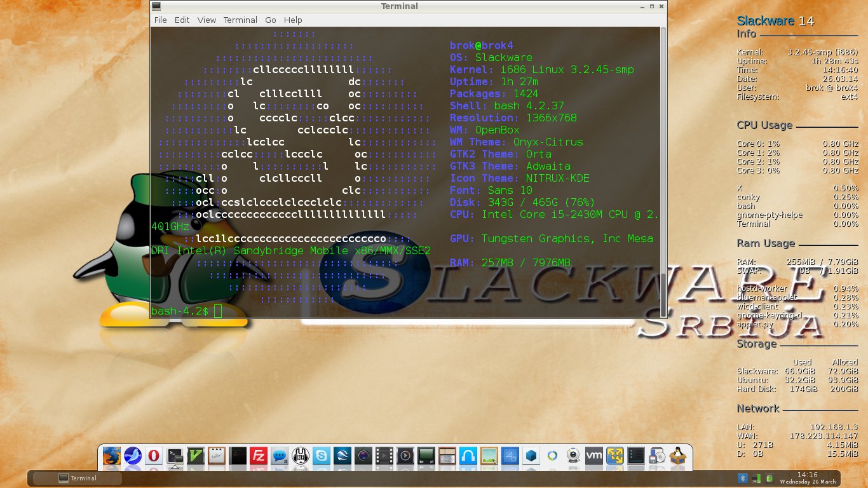The height and width of the screenshot is (488, 868).
Task: Click the WM: OpenBox line
Action: coord(485,130)
